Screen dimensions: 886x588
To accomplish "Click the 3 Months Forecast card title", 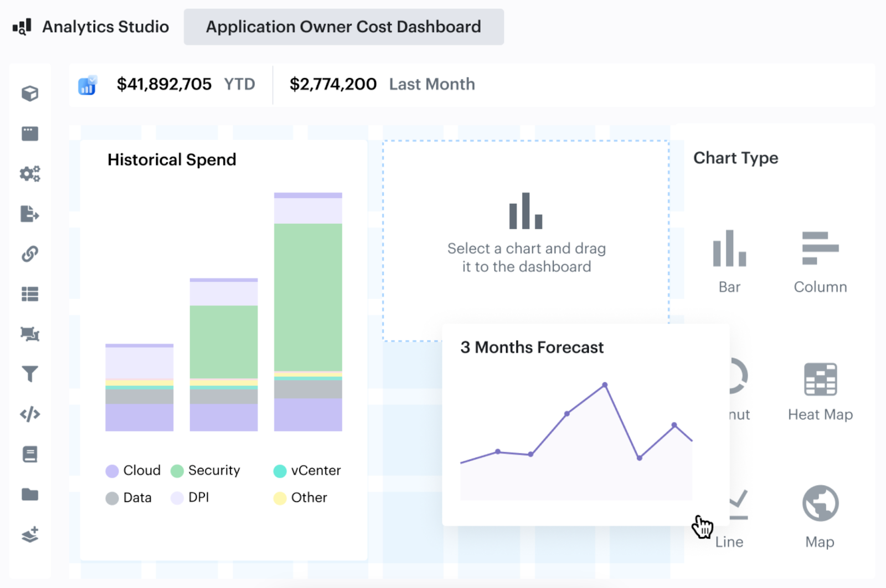I will (x=532, y=347).
